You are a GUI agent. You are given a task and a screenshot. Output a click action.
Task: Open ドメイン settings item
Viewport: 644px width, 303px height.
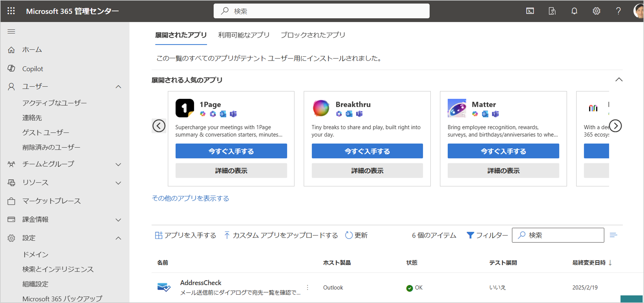pos(36,254)
